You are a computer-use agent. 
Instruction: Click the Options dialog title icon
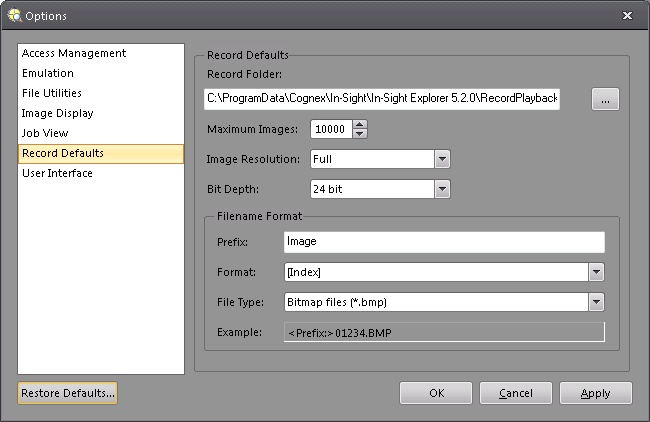click(12, 15)
